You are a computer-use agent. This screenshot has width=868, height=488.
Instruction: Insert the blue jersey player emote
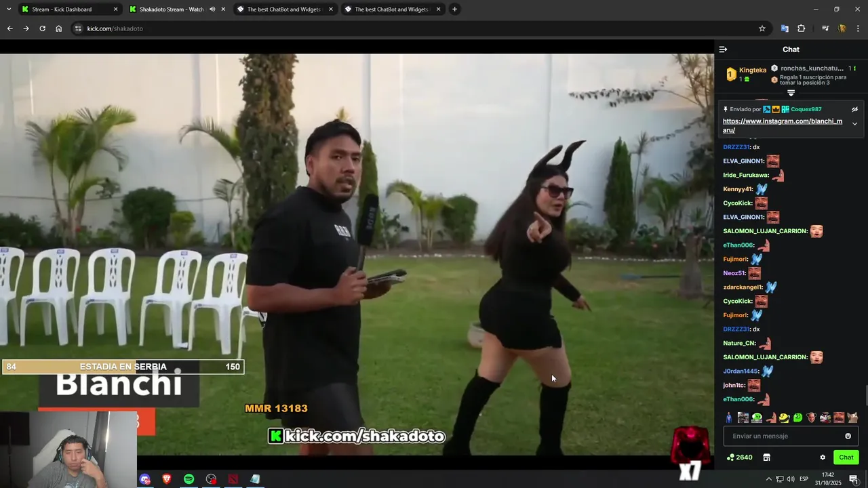(x=729, y=418)
